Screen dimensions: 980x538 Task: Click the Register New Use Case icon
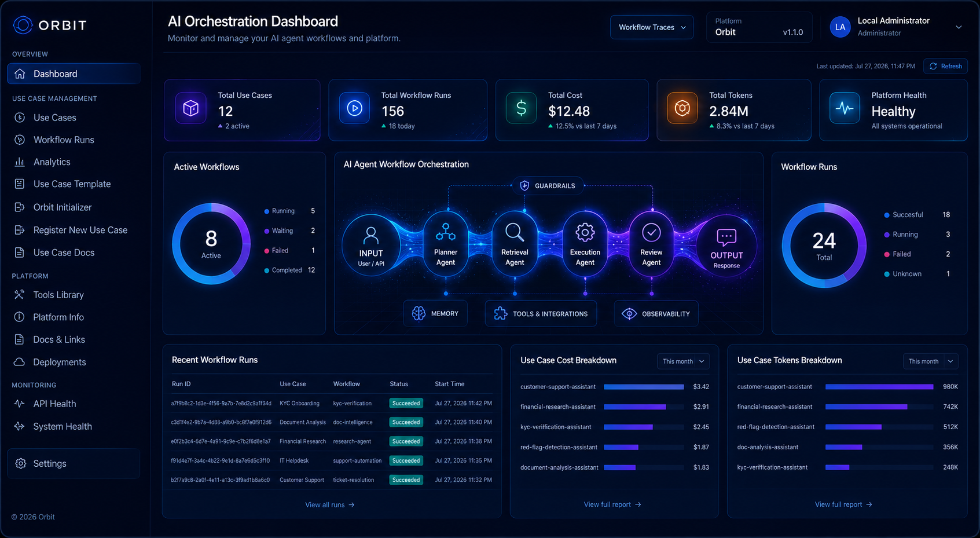(x=20, y=230)
